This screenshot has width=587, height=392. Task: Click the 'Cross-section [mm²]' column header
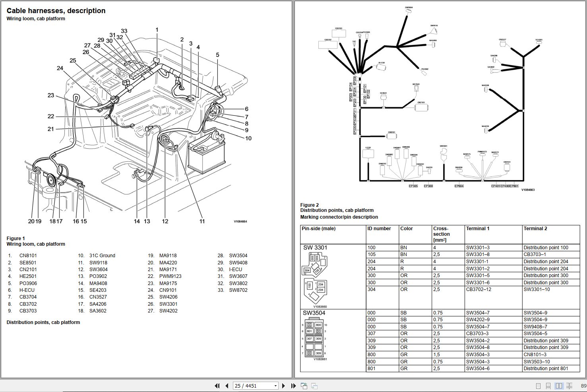pyautogui.click(x=442, y=234)
